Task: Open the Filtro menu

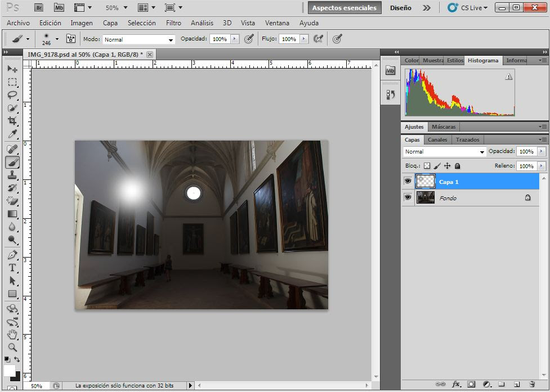Action: 173,22
